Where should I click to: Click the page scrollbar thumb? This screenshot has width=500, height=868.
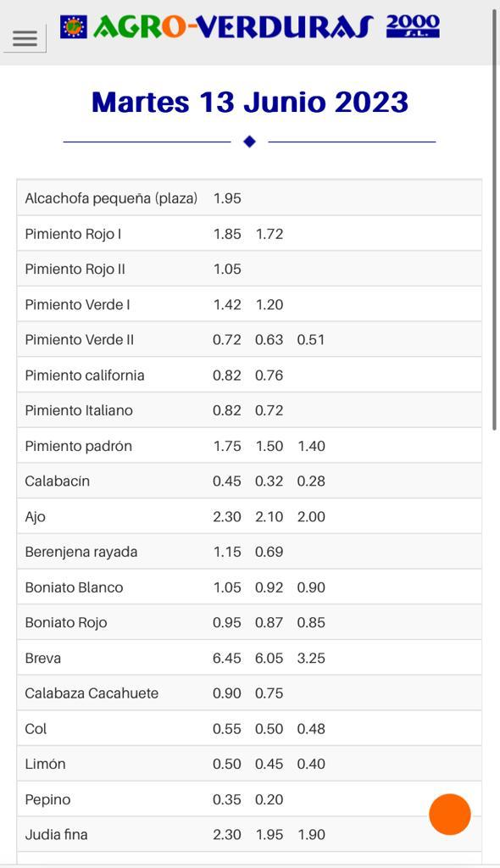pos(494,220)
